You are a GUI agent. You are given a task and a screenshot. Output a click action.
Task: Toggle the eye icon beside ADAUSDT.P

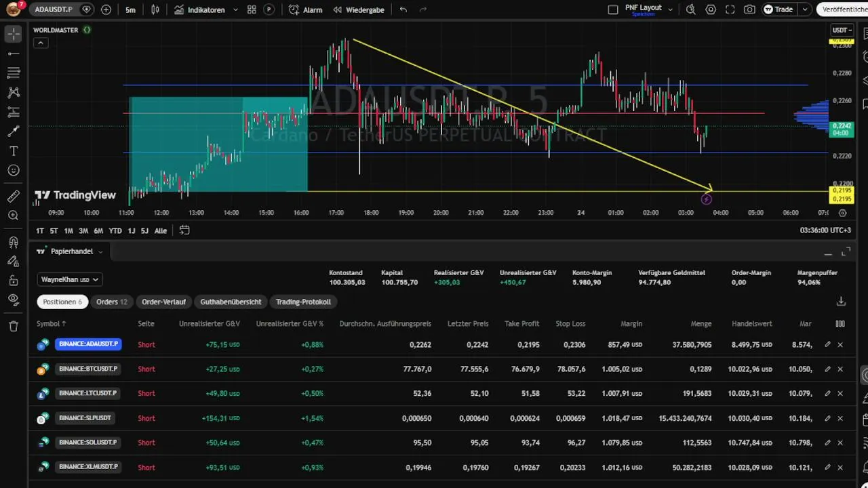(x=86, y=9)
